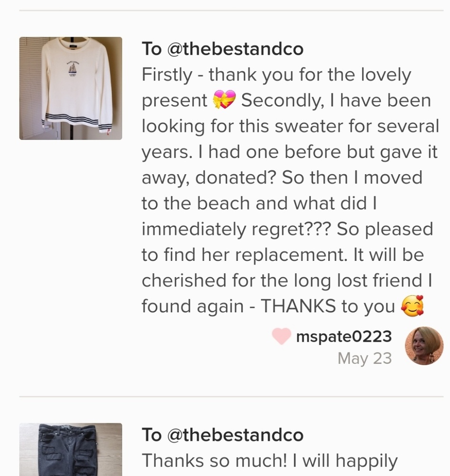Select the May 23 date stamp

pos(365,358)
